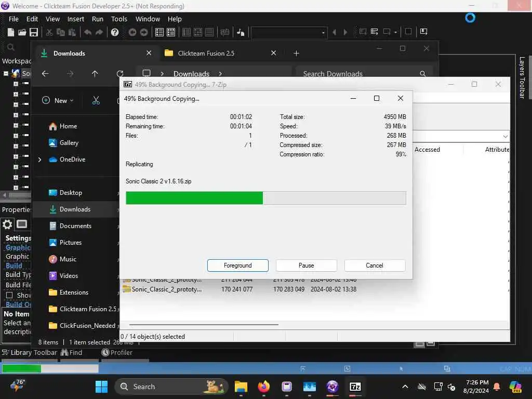532x399 pixels.
Task: Click the Windows taskbar Search box
Action: [x=171, y=387]
